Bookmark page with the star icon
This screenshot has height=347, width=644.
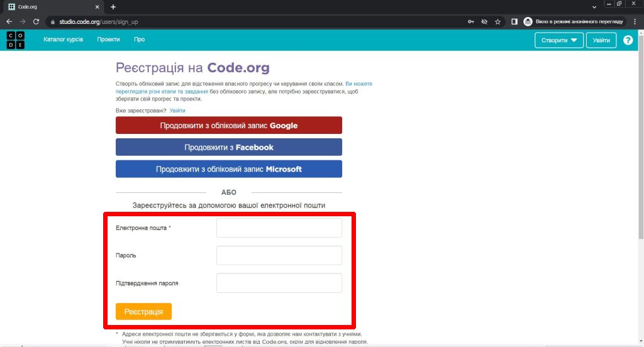pyautogui.click(x=498, y=22)
